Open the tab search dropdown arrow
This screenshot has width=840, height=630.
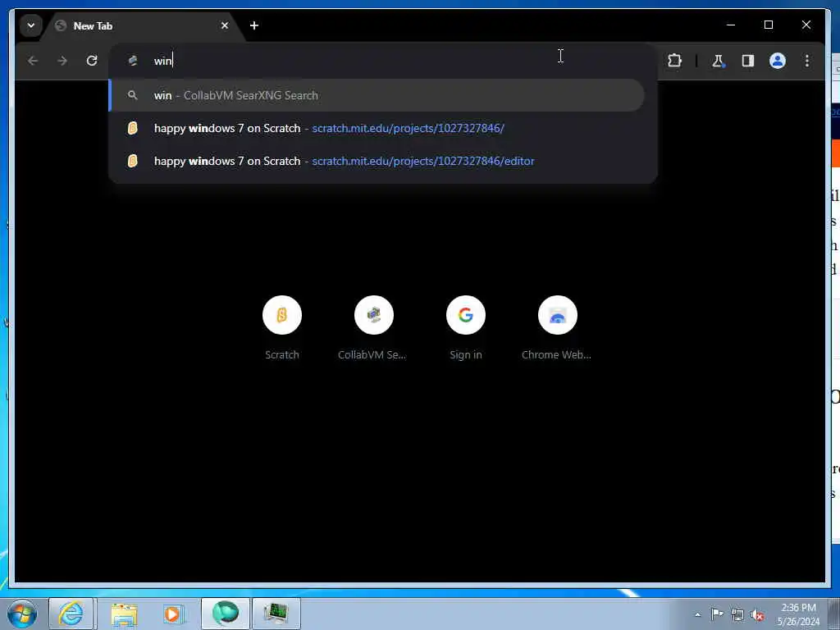(31, 25)
